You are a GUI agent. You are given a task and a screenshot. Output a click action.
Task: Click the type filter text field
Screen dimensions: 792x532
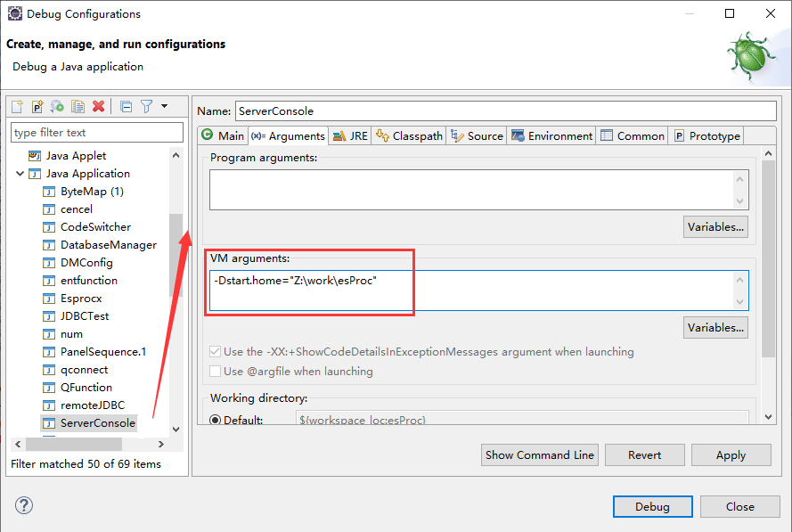pyautogui.click(x=96, y=132)
